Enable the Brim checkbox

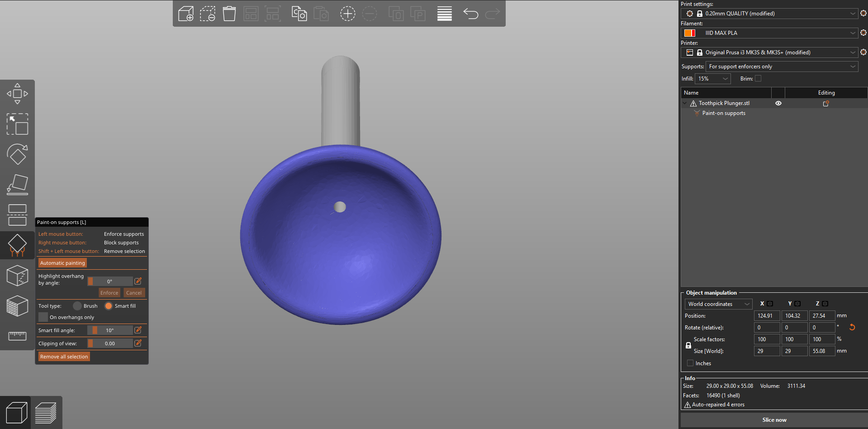(x=758, y=78)
